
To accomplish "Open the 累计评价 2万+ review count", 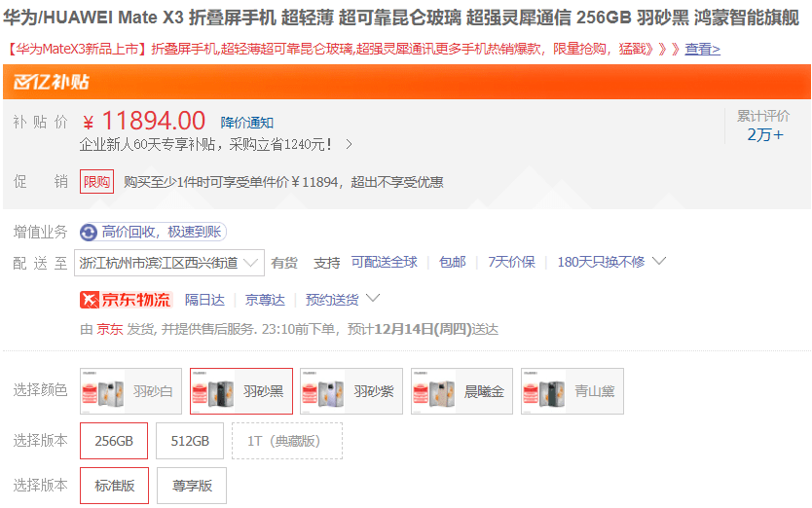I will [763, 126].
